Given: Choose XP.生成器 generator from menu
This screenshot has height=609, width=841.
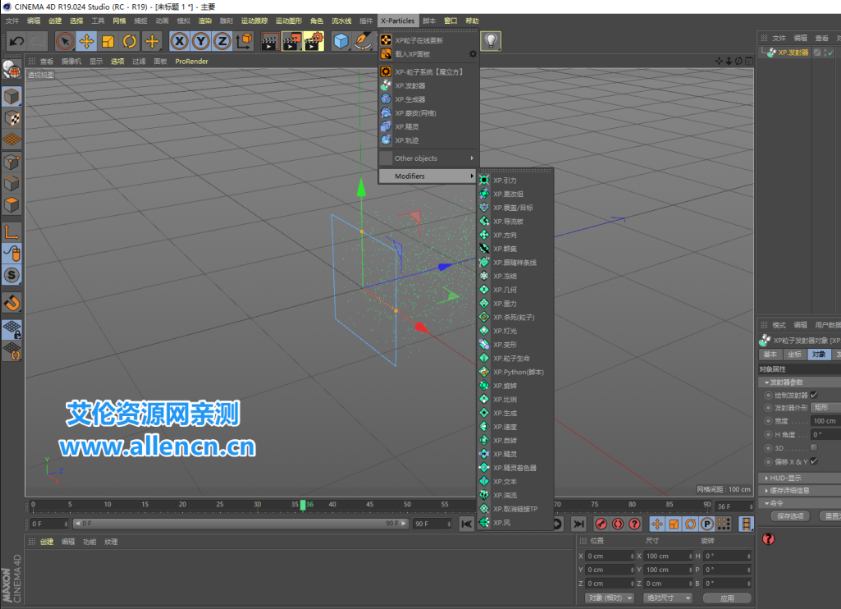Looking at the screenshot, I should 429,99.
